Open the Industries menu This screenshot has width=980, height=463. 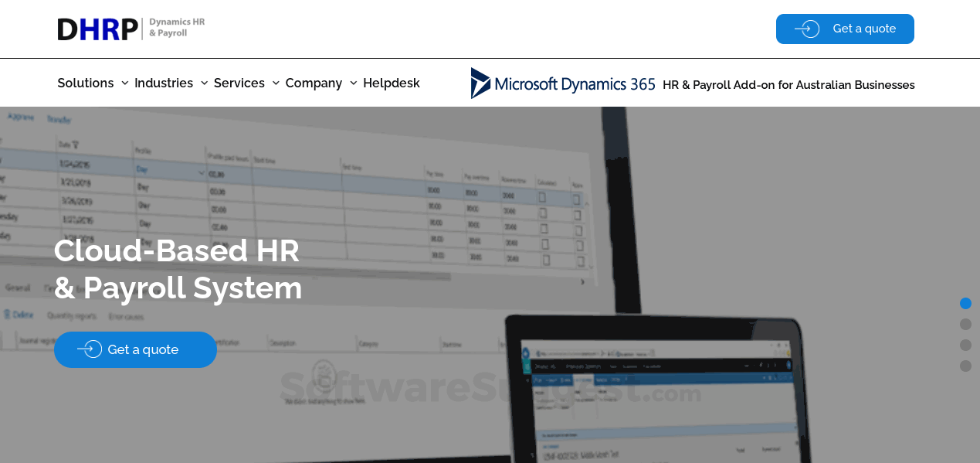(164, 83)
